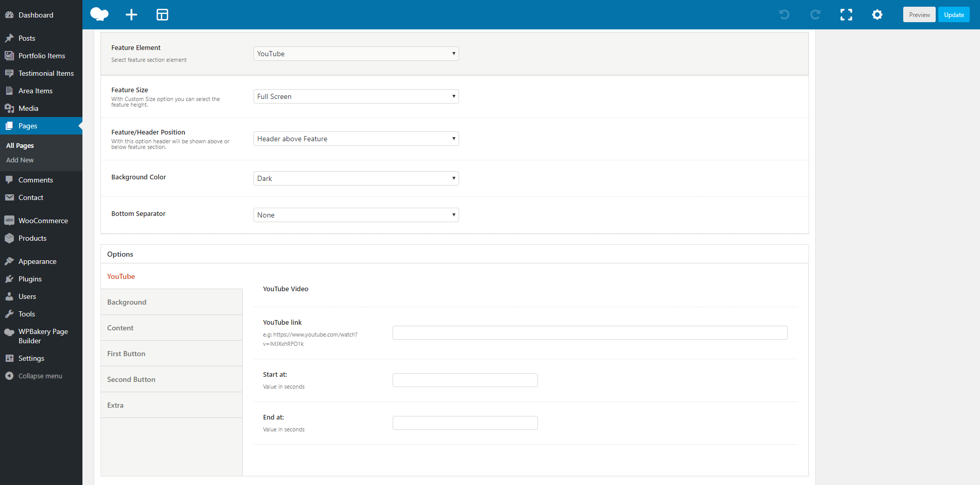The width and height of the screenshot is (980, 485).
Task: Click the Portfolio Items icon
Action: coord(9,56)
